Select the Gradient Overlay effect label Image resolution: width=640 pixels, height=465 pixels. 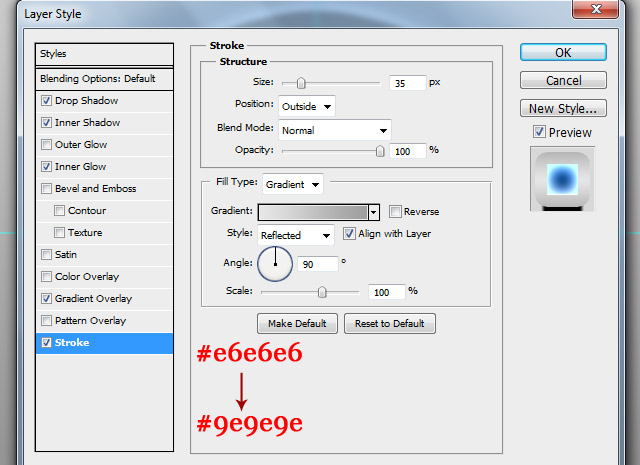(93, 299)
